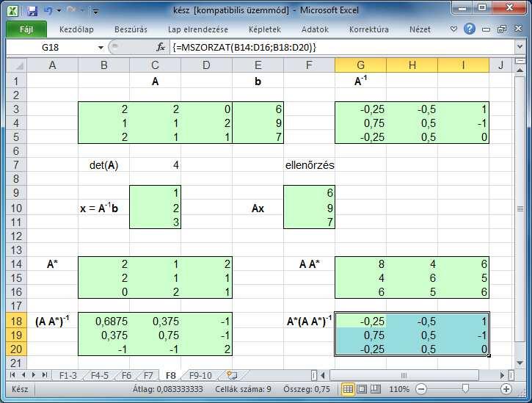The height and width of the screenshot is (403, 532).
Task: Click the Insert Function fx icon
Action: coord(161,47)
